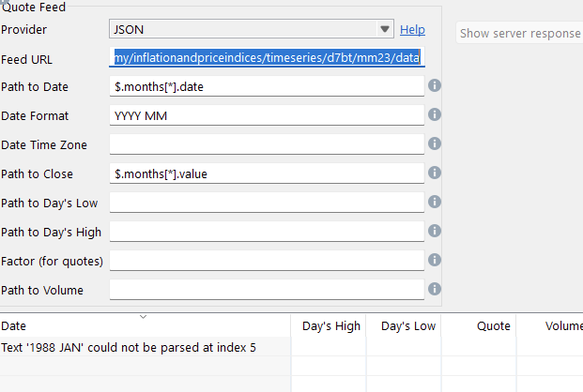Click the empty Date Time Zone field
The width and height of the screenshot is (583, 392).
pos(267,144)
